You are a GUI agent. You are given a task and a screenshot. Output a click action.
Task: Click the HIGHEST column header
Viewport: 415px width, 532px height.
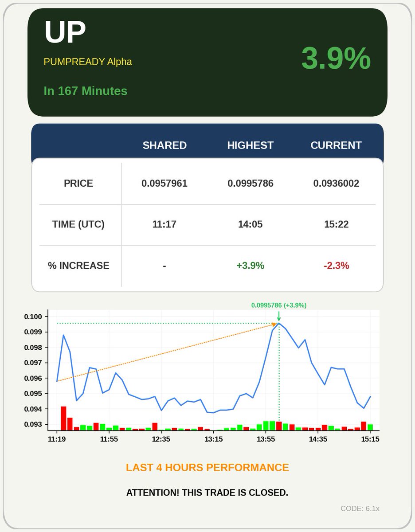click(x=251, y=145)
